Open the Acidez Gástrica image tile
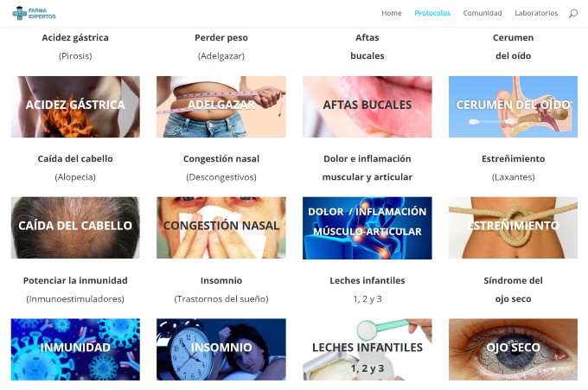The image size is (588, 390). point(75,106)
